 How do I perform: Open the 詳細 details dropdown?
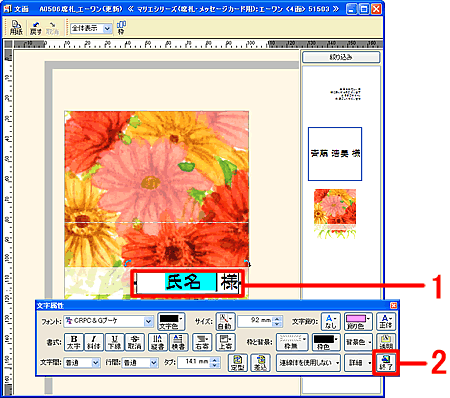coord(358,363)
